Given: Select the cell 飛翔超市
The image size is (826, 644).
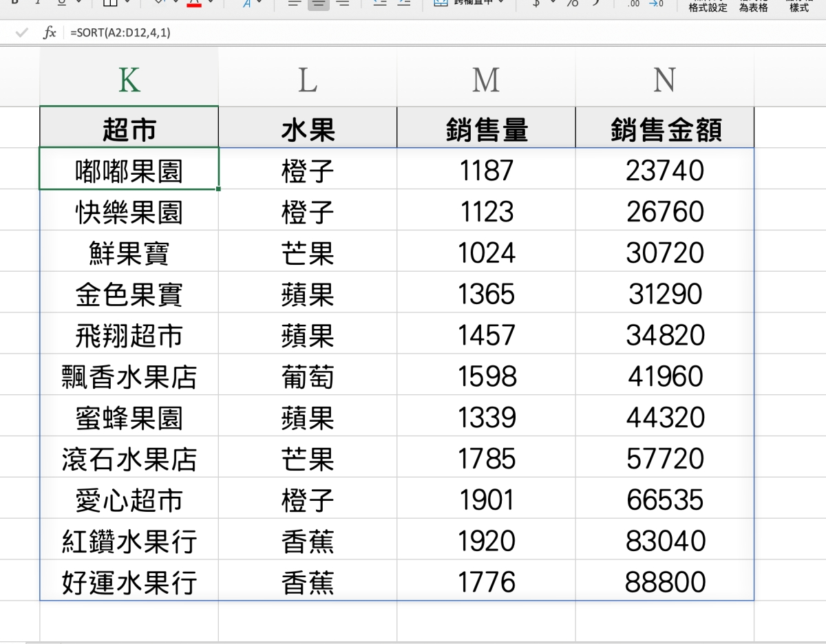Looking at the screenshot, I should pyautogui.click(x=129, y=334).
